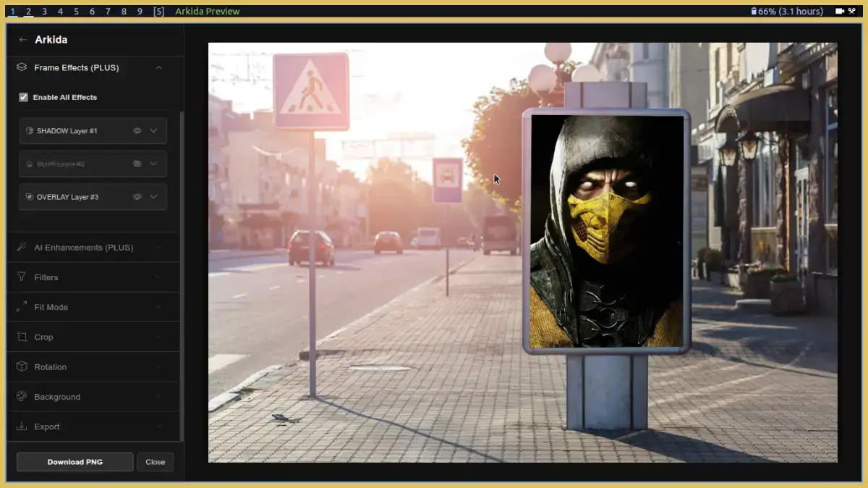Click the Arkida panel heading
The image size is (868, 488).
(x=51, y=40)
